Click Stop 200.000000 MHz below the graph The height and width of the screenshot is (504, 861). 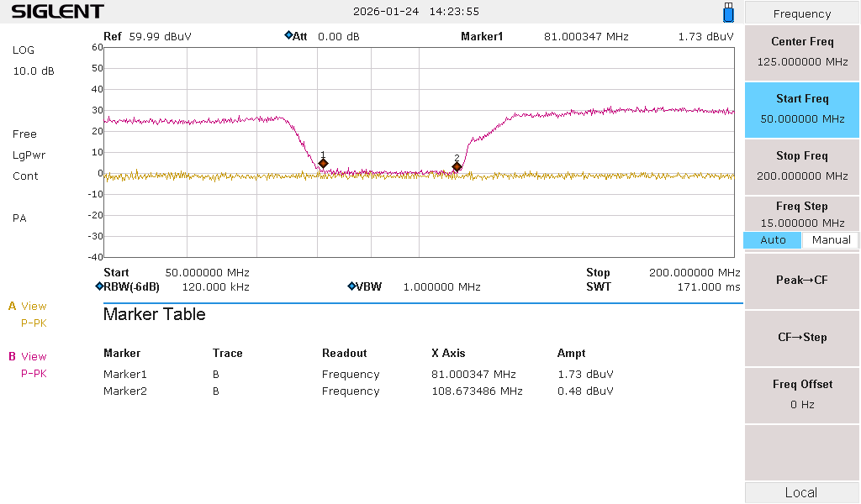click(x=663, y=272)
